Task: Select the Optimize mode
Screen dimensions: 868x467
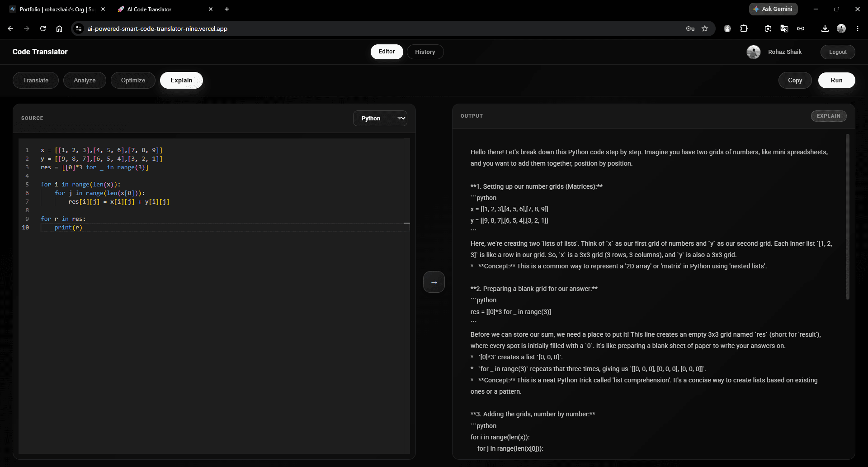Action: point(133,80)
